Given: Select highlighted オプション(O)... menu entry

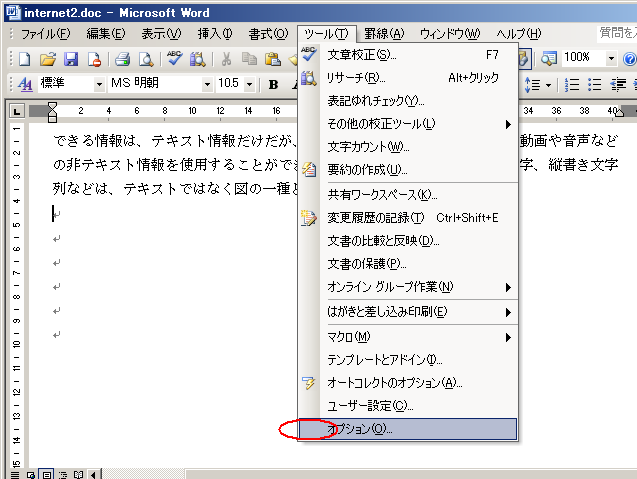Looking at the screenshot, I should (408, 429).
